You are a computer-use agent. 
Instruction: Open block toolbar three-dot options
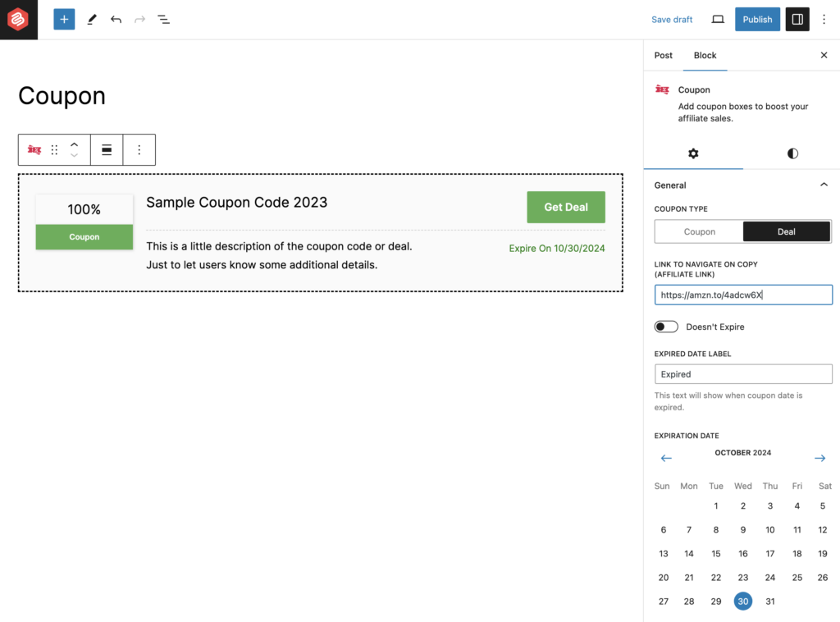point(139,149)
